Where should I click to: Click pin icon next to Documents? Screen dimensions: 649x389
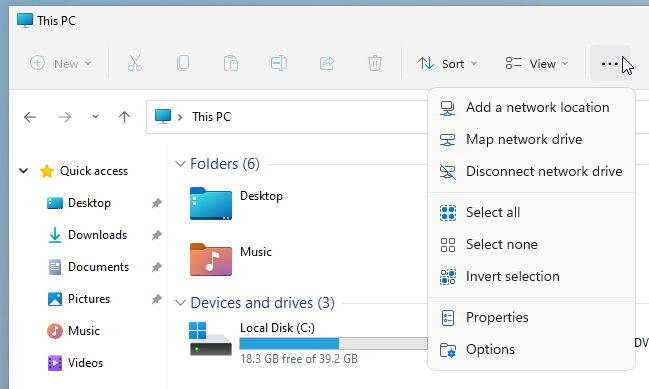[156, 267]
